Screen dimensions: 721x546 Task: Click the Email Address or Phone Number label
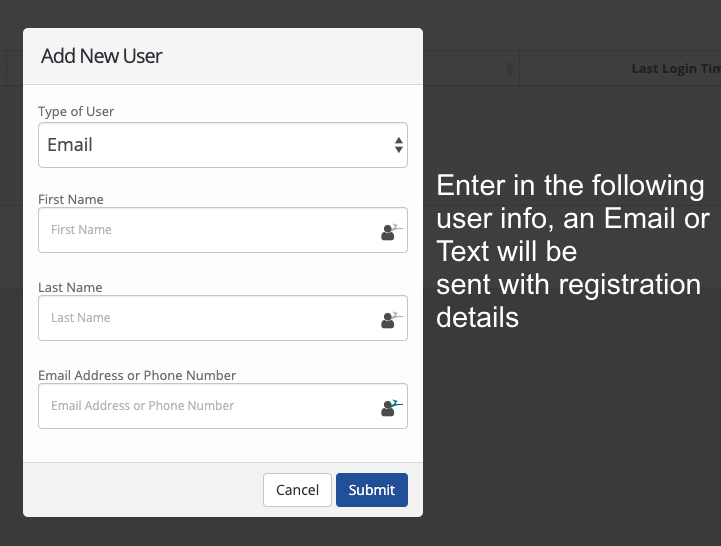click(137, 375)
